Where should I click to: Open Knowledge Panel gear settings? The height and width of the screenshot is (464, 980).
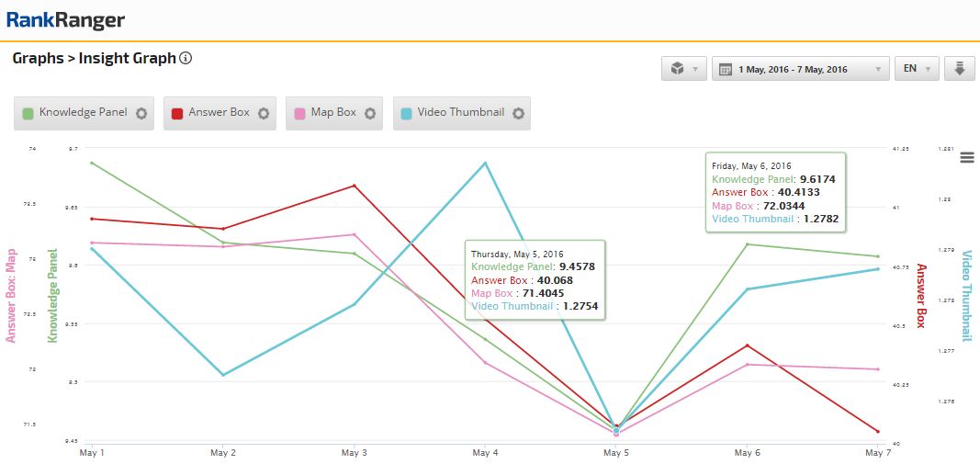pos(141,113)
